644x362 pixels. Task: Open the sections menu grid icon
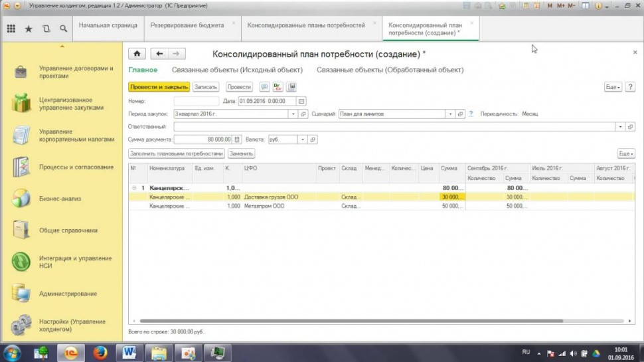11,29
